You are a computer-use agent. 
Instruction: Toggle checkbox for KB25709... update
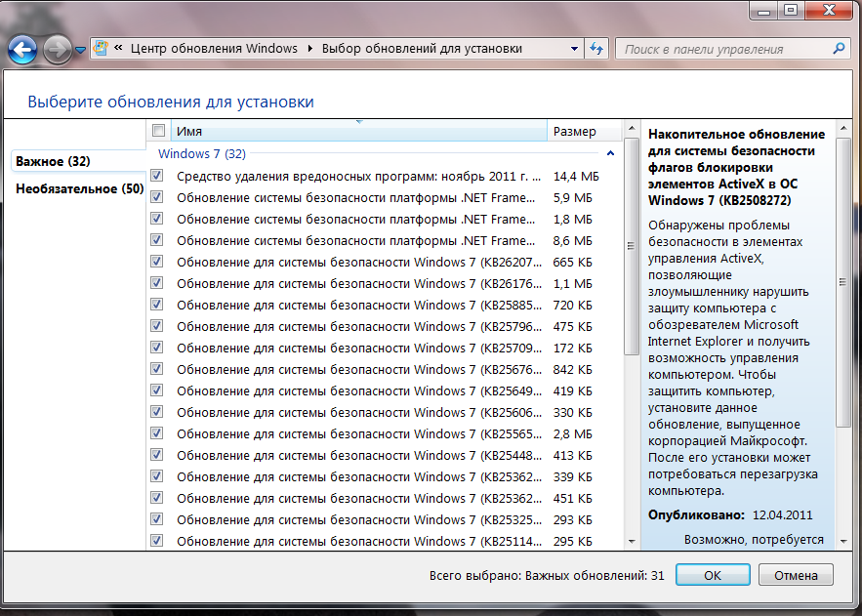point(157,347)
